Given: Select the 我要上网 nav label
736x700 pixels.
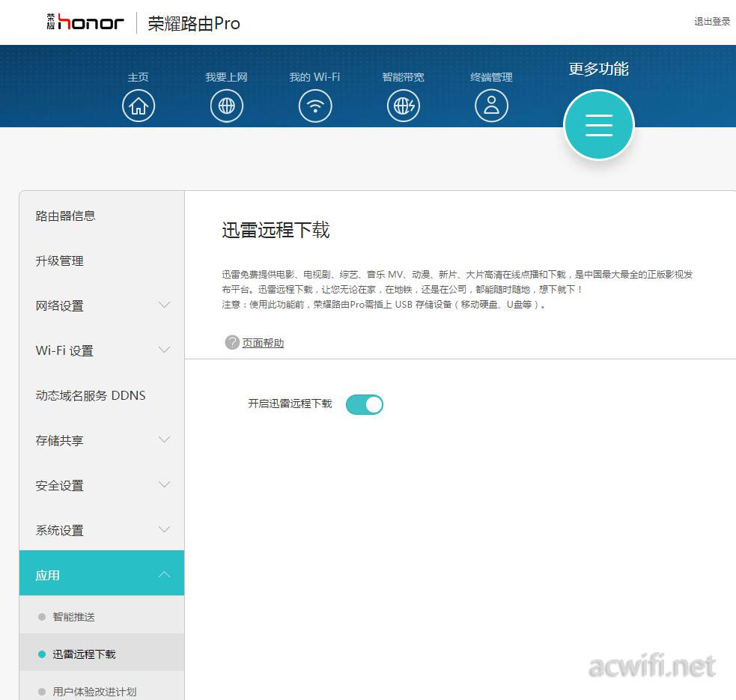Looking at the screenshot, I should (x=226, y=77).
